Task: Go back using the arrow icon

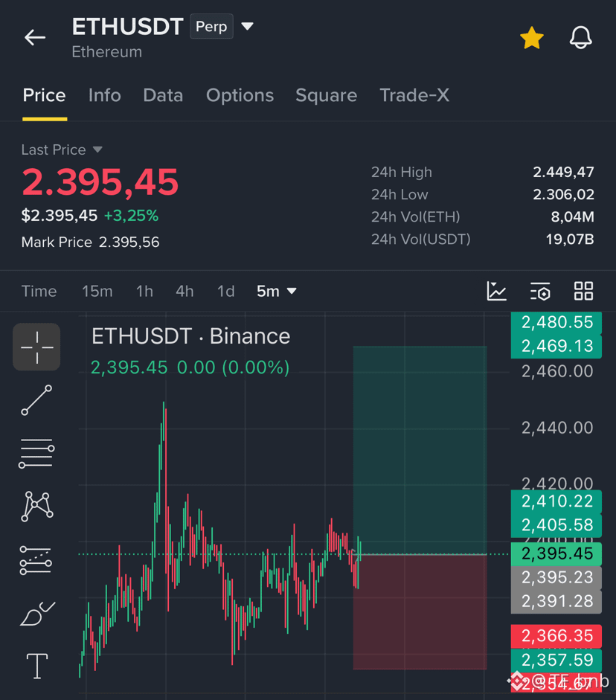Action: [35, 37]
